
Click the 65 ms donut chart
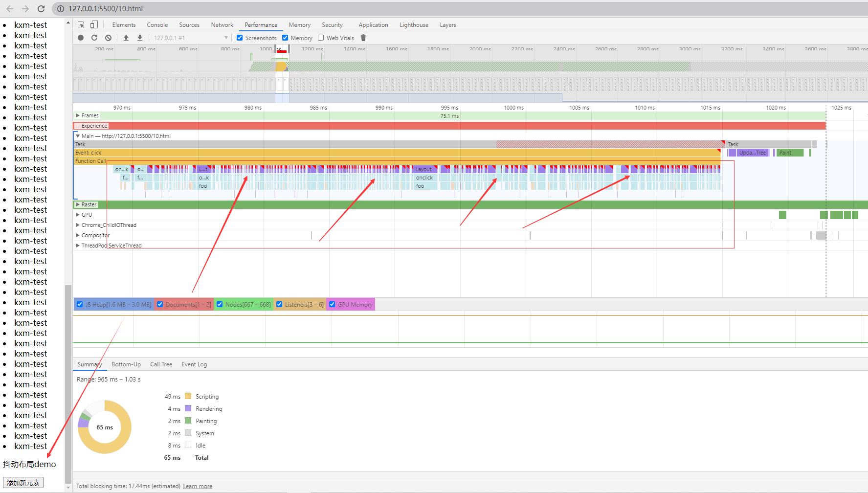pyautogui.click(x=105, y=427)
